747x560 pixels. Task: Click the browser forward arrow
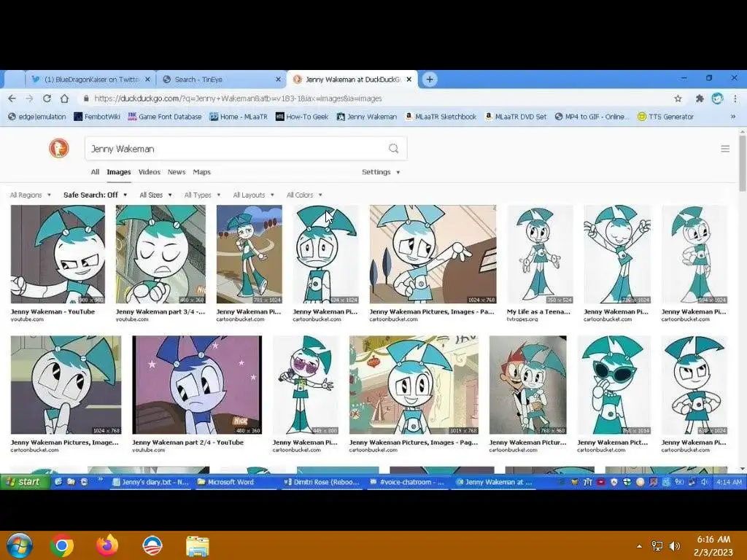pos(29,98)
